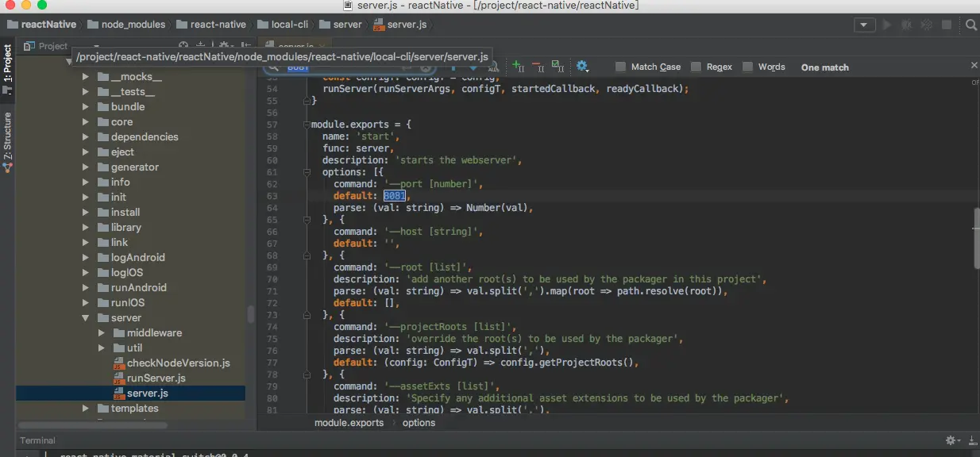Click reactNative in navigation bar
Viewport: 980px width, 457px height.
click(41, 25)
